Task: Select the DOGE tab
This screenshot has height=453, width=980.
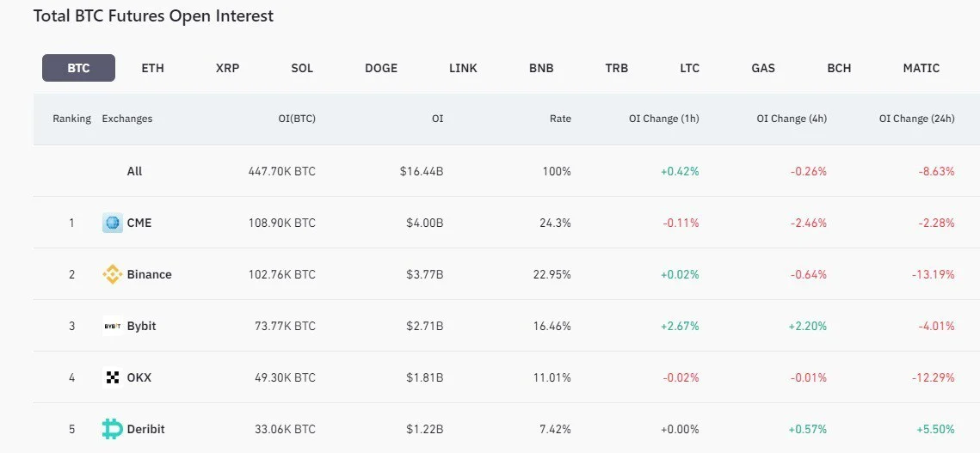Action: pos(381,68)
